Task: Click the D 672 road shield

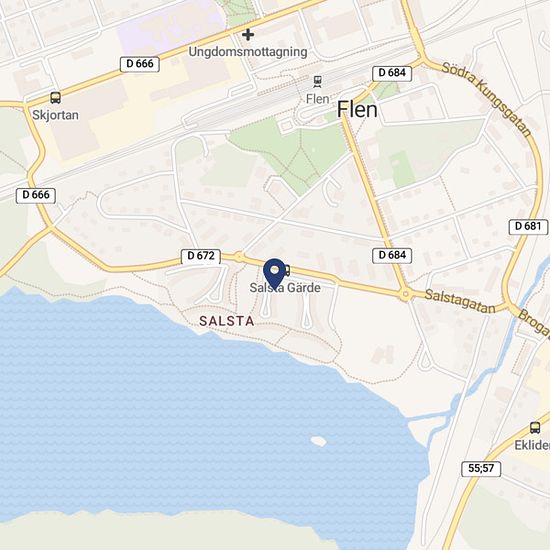Action: point(201,256)
